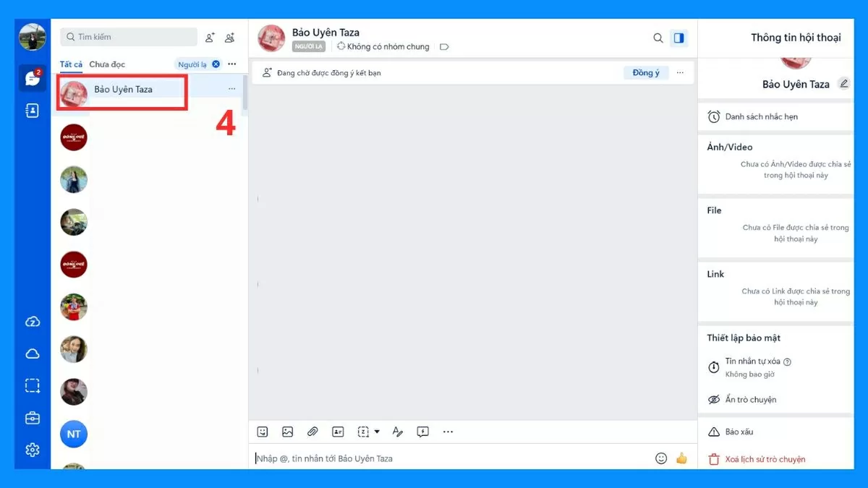
Task: Send a thumbs up like reaction
Action: (681, 458)
